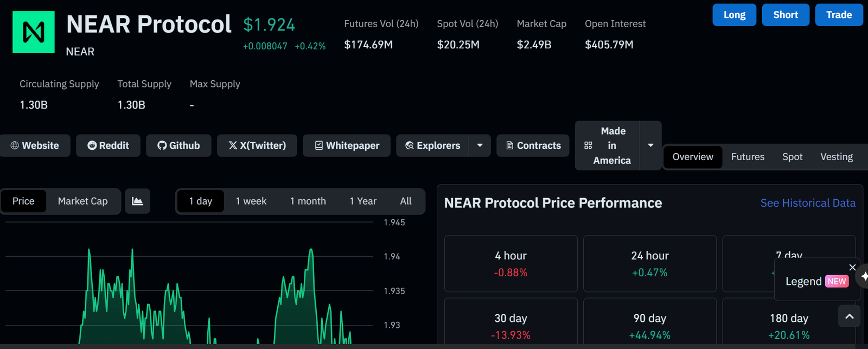
Task: Open See Historical Data link
Action: click(808, 203)
